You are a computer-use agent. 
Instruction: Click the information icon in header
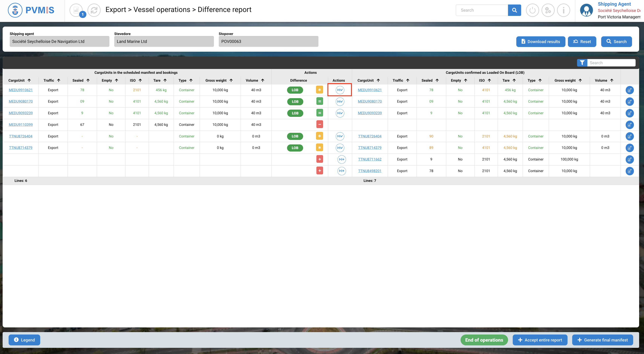(564, 10)
